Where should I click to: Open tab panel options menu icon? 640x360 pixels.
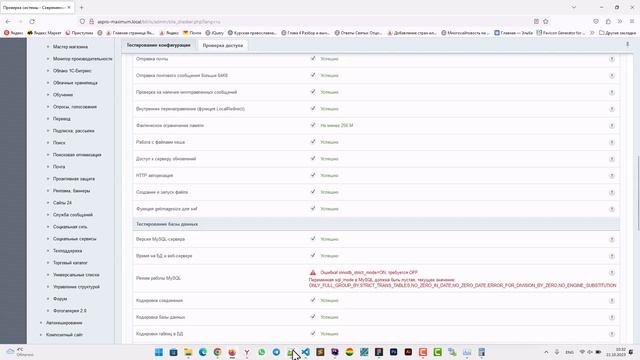pos(627,44)
